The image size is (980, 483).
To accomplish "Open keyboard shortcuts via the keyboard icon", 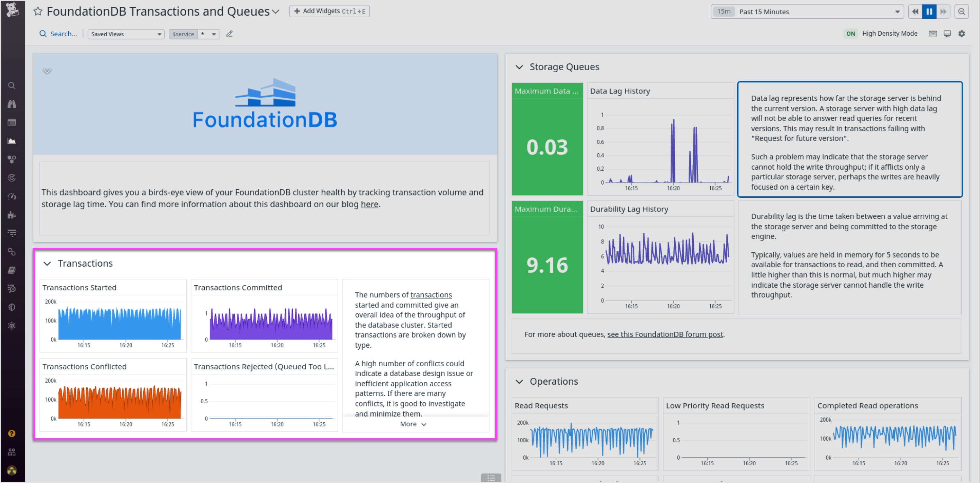I will pos(933,33).
